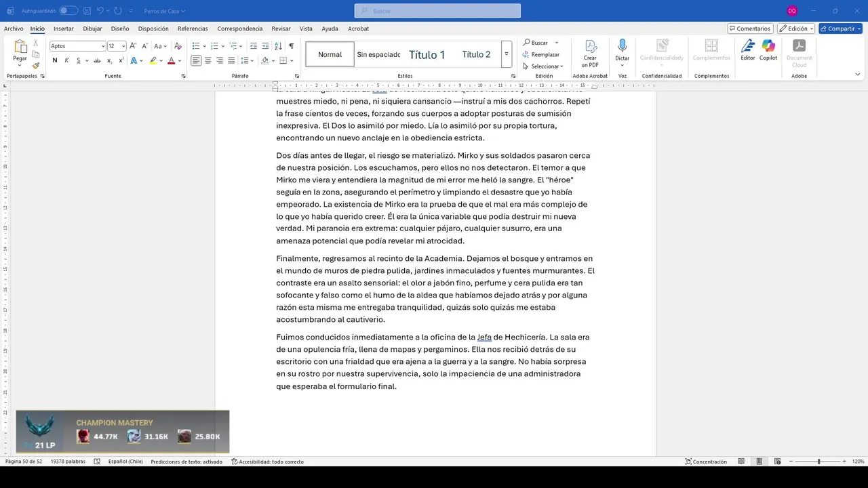Switch to the Diseño tab
Image resolution: width=868 pixels, height=488 pixels.
pyautogui.click(x=120, y=28)
